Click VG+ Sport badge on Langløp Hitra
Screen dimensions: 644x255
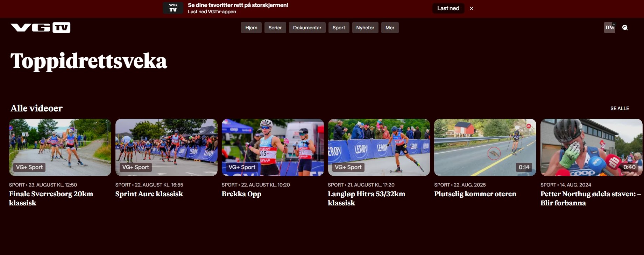click(348, 167)
